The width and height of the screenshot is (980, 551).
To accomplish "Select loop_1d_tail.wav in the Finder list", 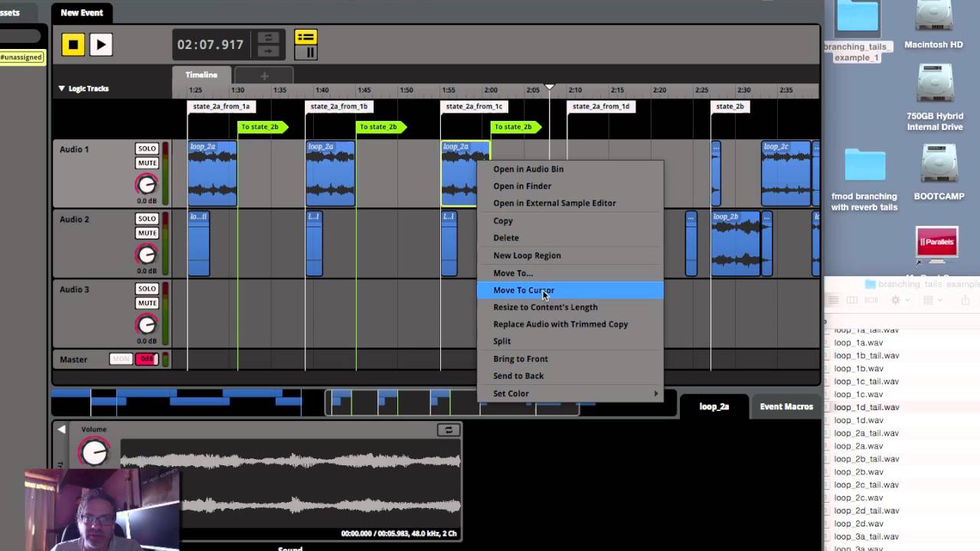I will coord(867,407).
